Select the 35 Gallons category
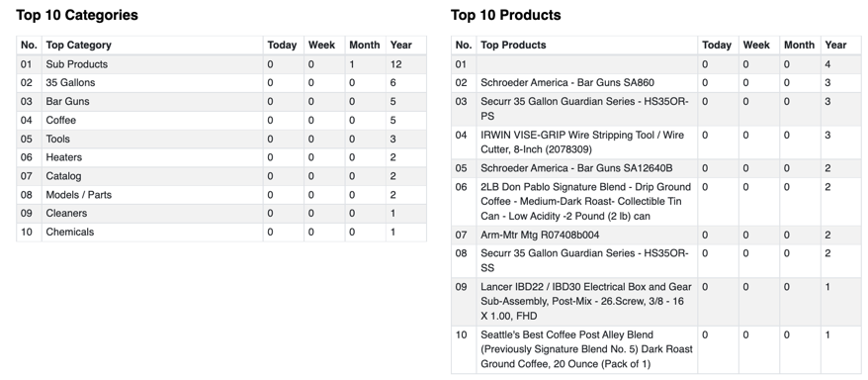The height and width of the screenshot is (380, 868). (x=70, y=82)
